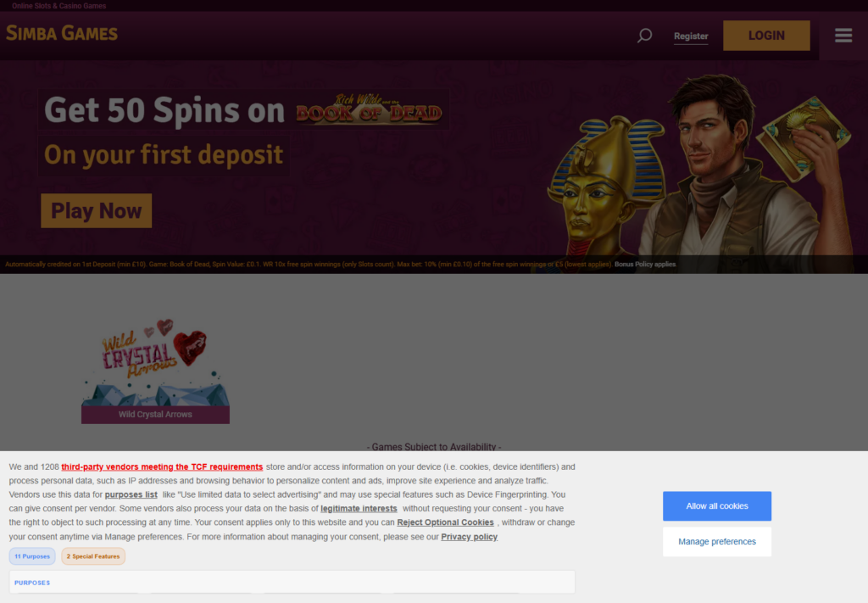Open the purposes list link
This screenshot has width=868, height=603.
(x=131, y=494)
